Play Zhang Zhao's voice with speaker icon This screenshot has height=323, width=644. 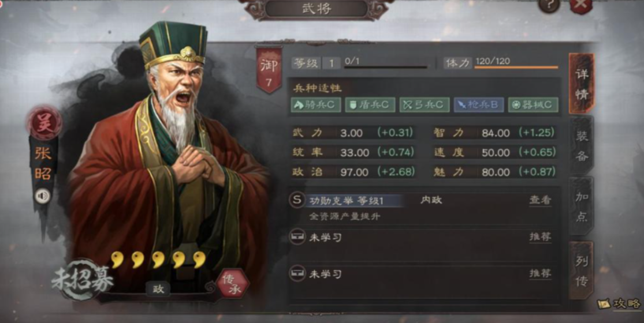click(42, 196)
